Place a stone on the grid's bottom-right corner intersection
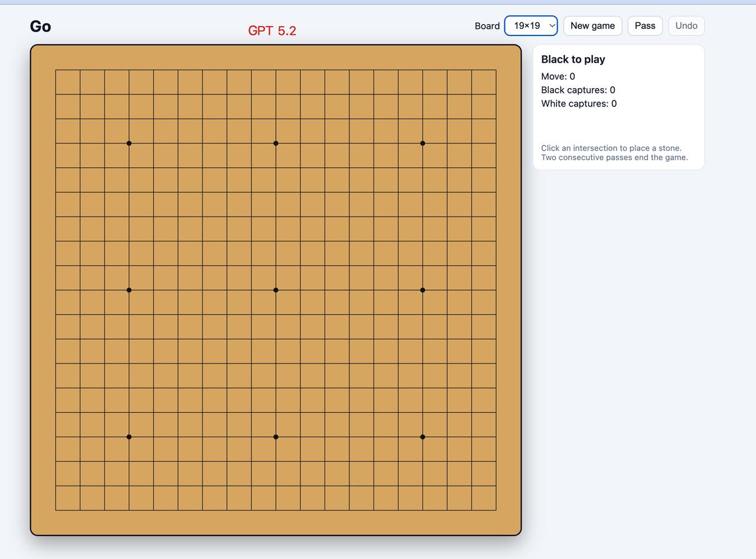Image resolution: width=756 pixels, height=559 pixels. point(496,510)
